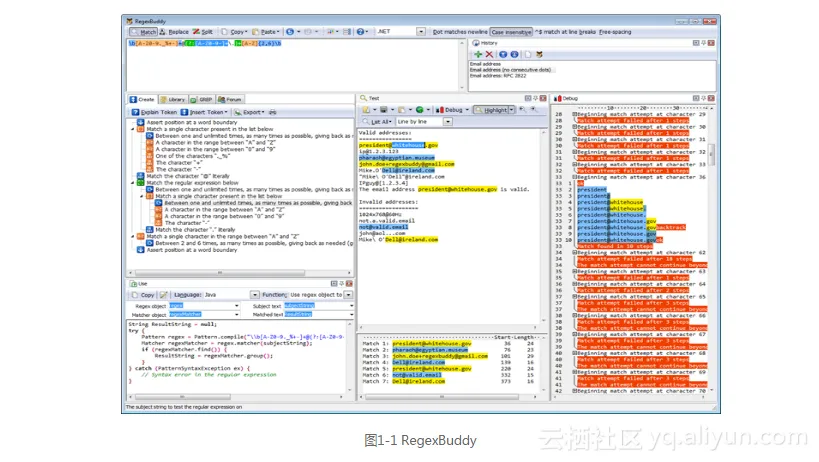Open the Export dropdown in Create panel
819x462 pixels.
tap(249, 112)
